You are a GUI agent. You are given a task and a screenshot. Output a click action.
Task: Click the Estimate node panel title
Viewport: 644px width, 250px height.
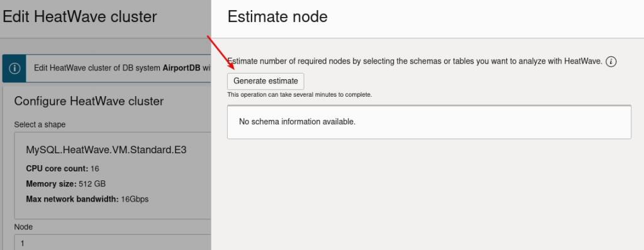(x=277, y=17)
